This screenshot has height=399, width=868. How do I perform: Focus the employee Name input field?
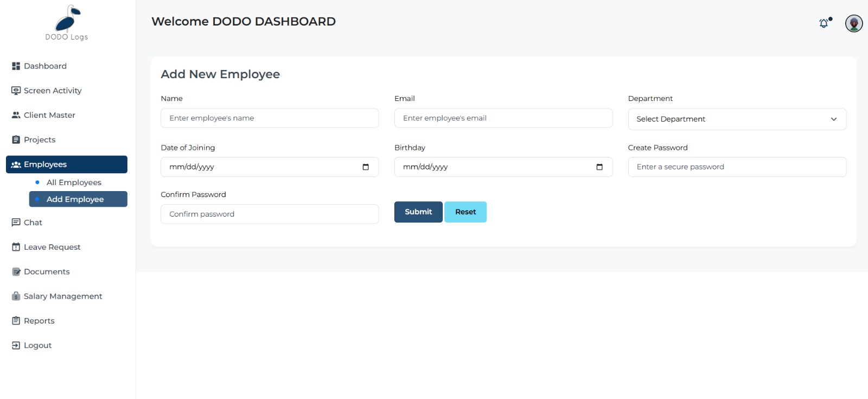pos(270,118)
